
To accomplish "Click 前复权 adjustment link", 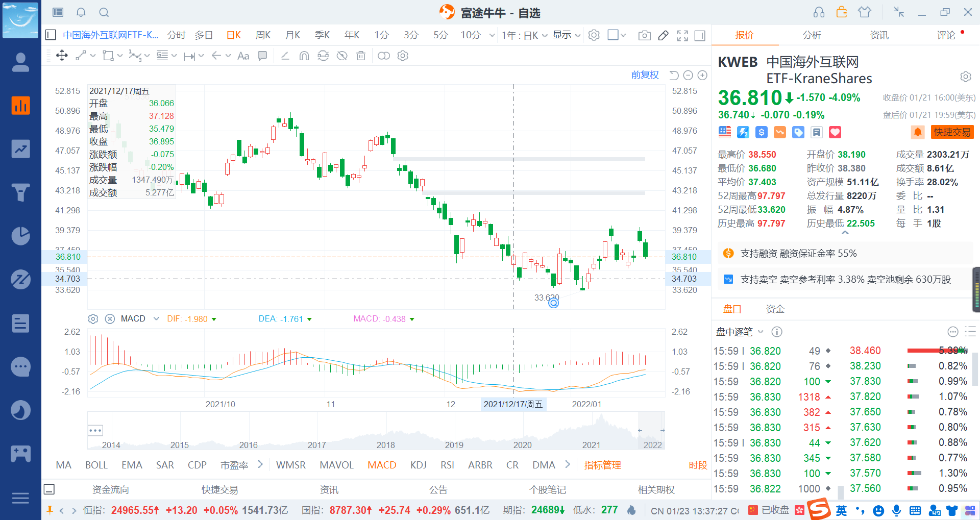I will pos(645,75).
